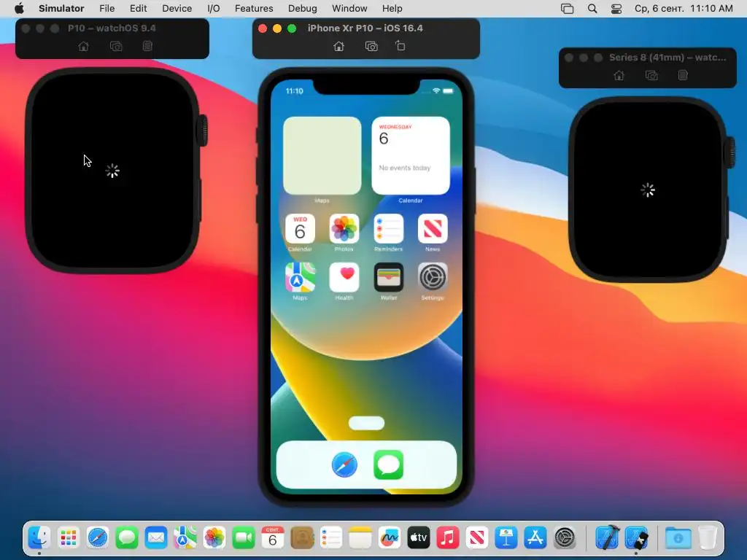The height and width of the screenshot is (560, 747).
Task: Click side-button icon in P10 watchOS 9.4 window
Action: tap(147, 46)
